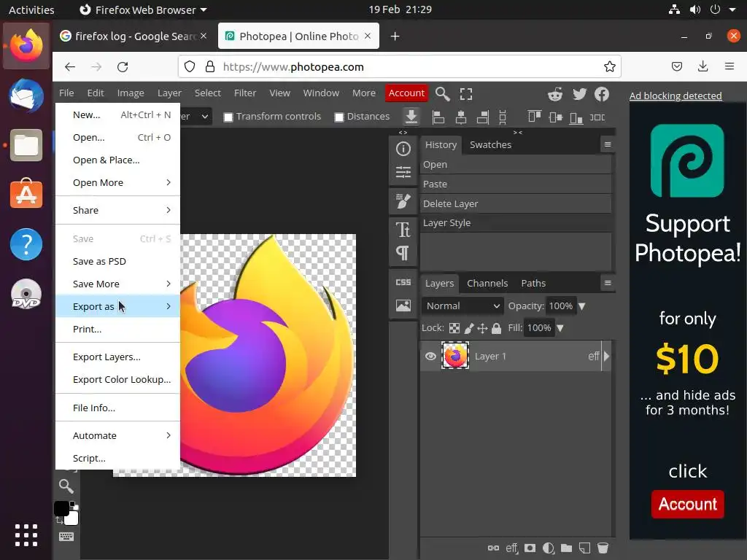The height and width of the screenshot is (560, 747).
Task: Expand the Open More submenu
Action: point(117,182)
